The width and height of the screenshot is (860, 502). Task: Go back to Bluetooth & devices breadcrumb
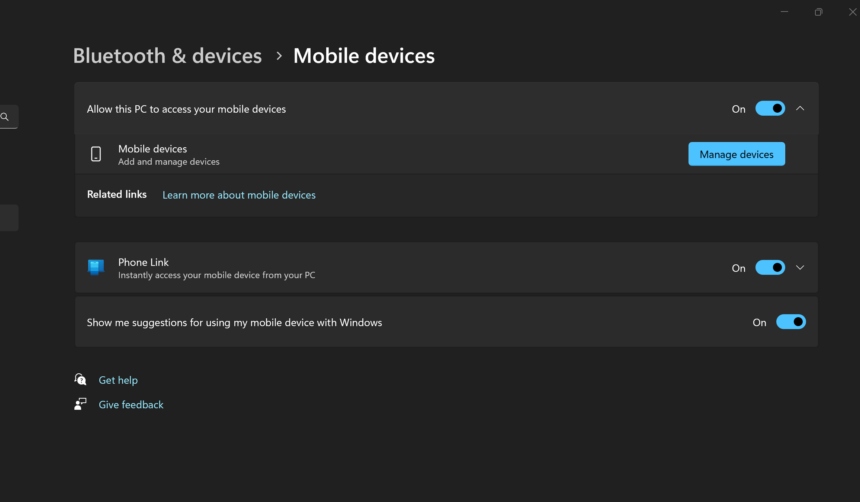(x=167, y=56)
